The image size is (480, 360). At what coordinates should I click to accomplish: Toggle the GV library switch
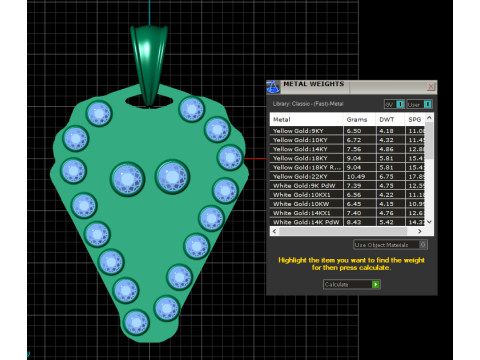tap(394, 104)
